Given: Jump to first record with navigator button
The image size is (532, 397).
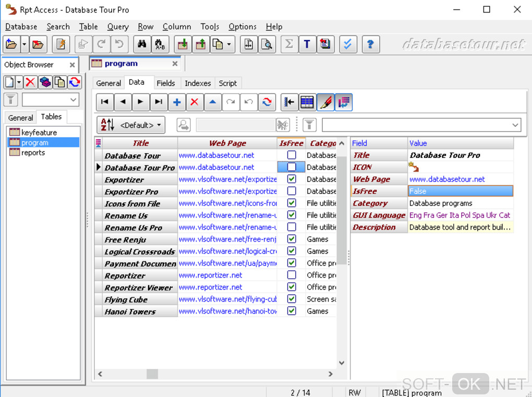Looking at the screenshot, I should click(105, 102).
